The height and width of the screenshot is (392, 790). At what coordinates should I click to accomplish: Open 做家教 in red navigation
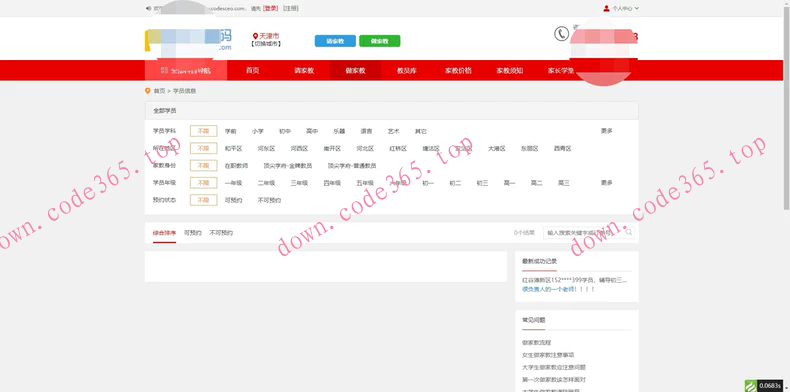tap(356, 71)
